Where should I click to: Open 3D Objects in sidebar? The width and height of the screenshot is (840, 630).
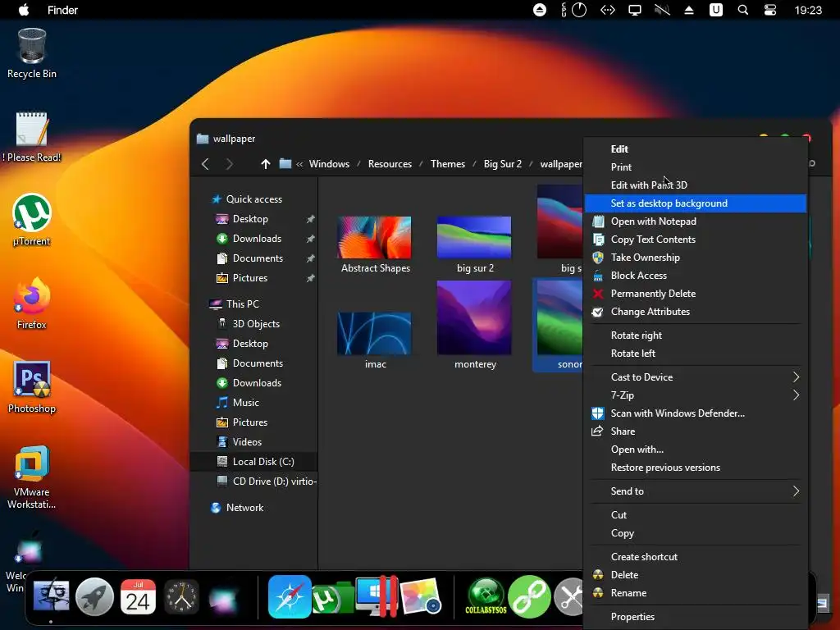(256, 324)
